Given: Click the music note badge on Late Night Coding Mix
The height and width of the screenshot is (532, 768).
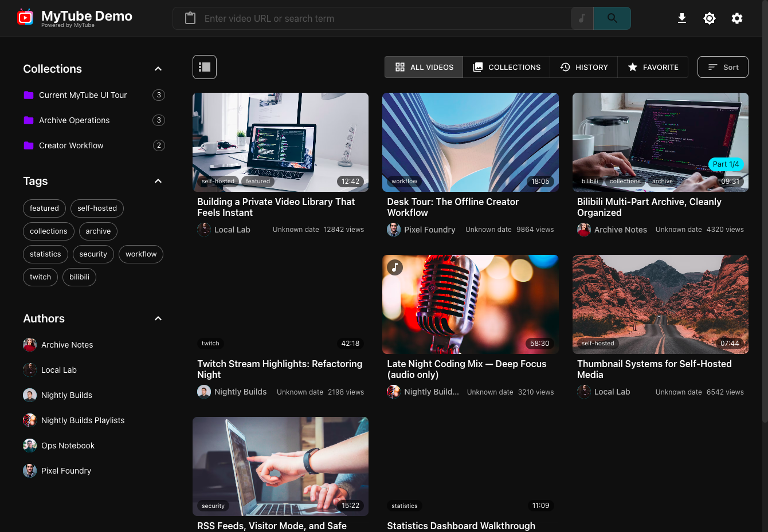Looking at the screenshot, I should point(395,267).
